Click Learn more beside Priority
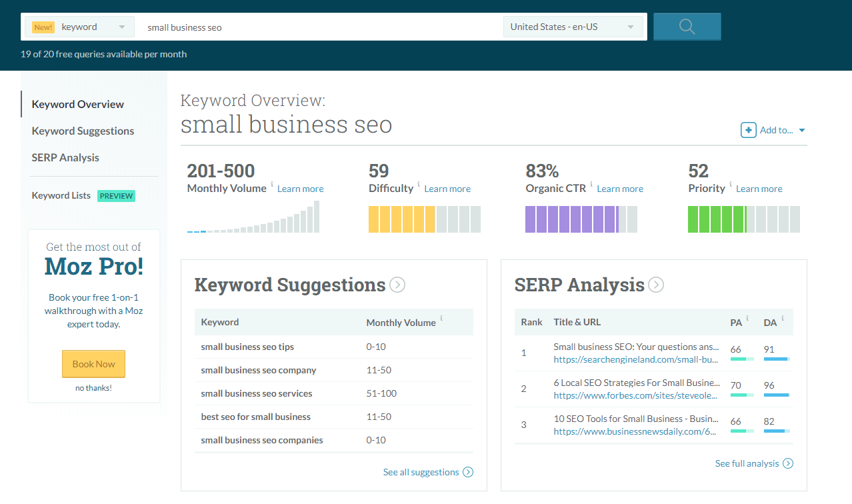This screenshot has height=504, width=852. [759, 189]
